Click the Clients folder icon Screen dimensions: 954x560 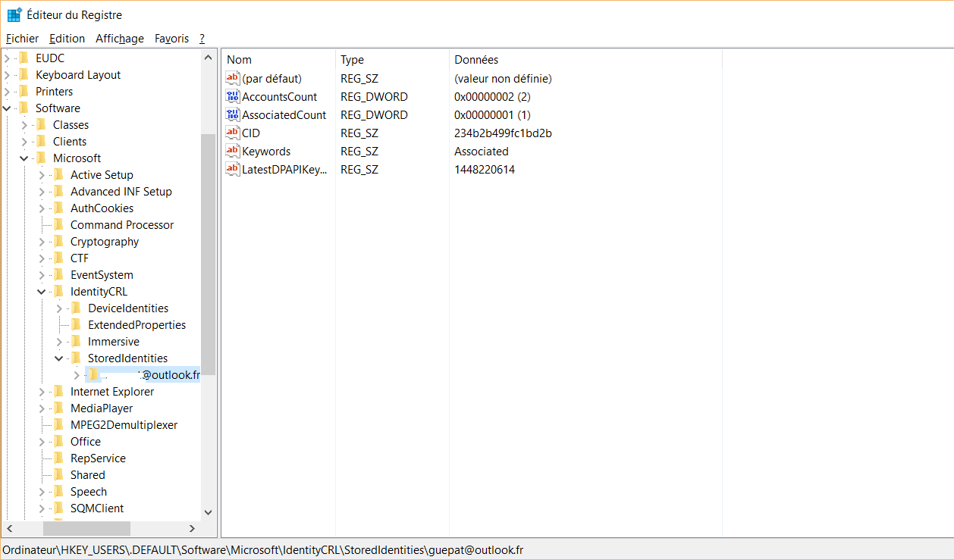[x=41, y=141]
